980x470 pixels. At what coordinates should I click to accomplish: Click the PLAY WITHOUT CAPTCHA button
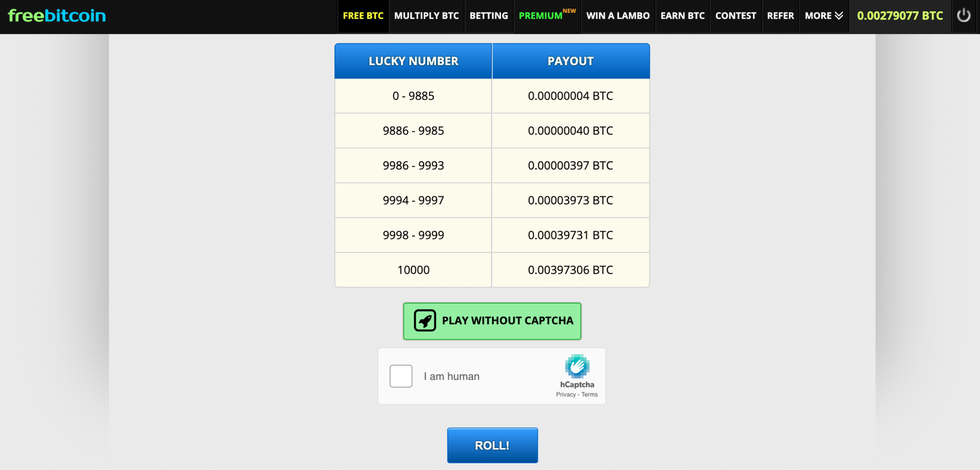pyautogui.click(x=492, y=321)
